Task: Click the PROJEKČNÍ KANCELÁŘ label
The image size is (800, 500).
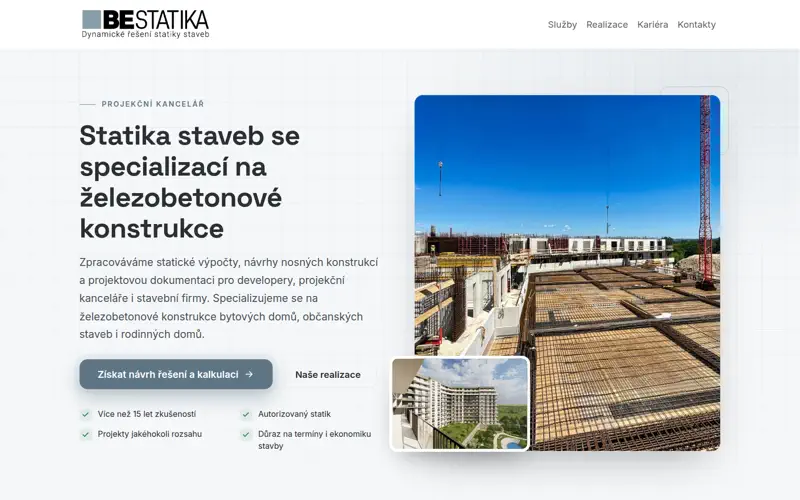Action: click(x=153, y=104)
